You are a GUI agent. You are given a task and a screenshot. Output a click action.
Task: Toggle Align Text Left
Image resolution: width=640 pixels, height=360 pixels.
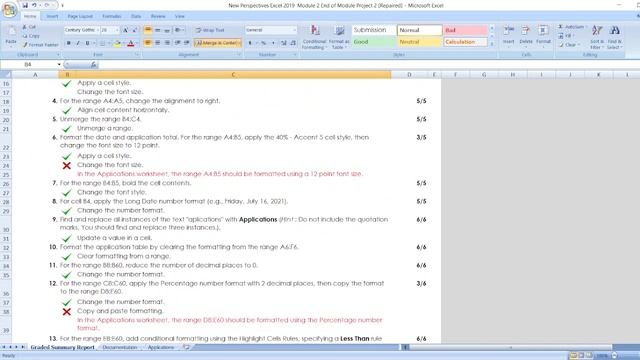pos(148,43)
